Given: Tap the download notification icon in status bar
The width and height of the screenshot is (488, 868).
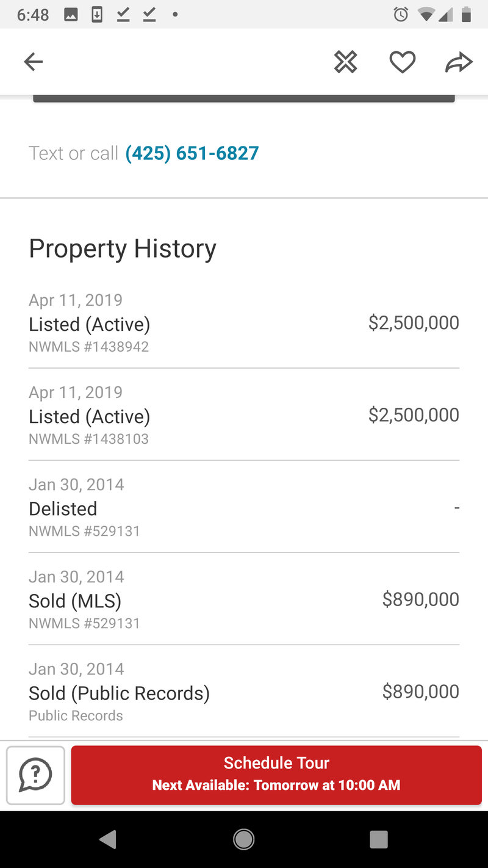Looking at the screenshot, I should [x=97, y=15].
